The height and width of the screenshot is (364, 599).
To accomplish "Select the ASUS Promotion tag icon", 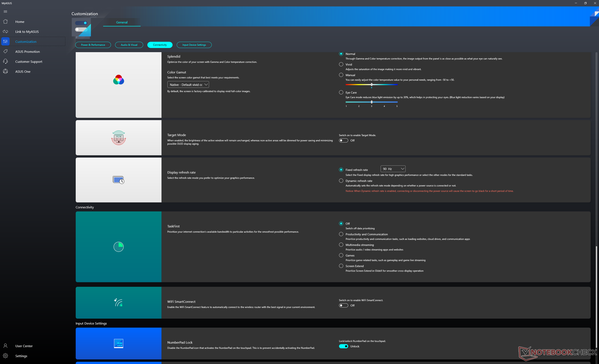I will (5, 51).
